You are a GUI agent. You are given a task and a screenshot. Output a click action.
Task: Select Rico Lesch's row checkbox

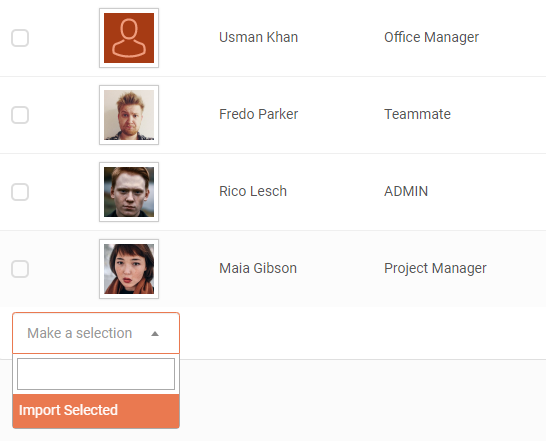(20, 192)
